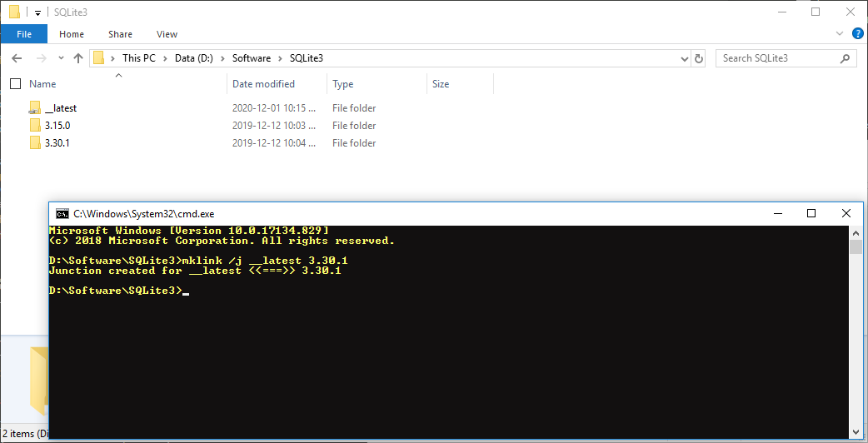Maximize the cmd.exe window

pyautogui.click(x=811, y=213)
